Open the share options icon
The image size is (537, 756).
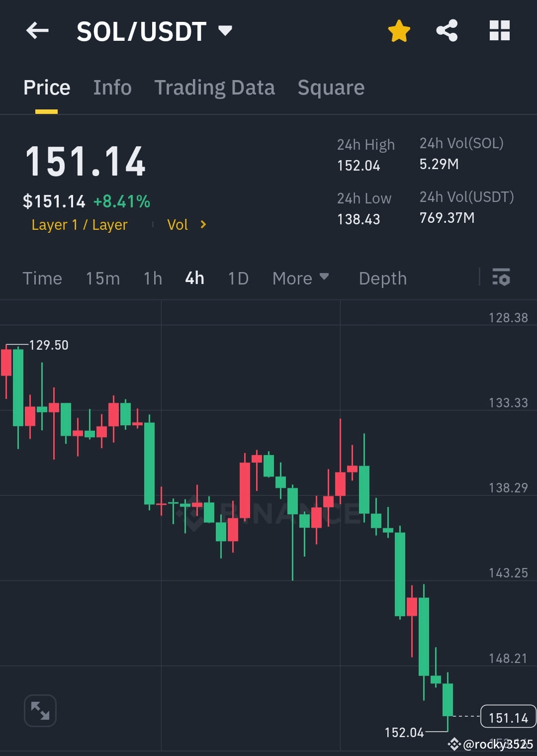[x=447, y=31]
